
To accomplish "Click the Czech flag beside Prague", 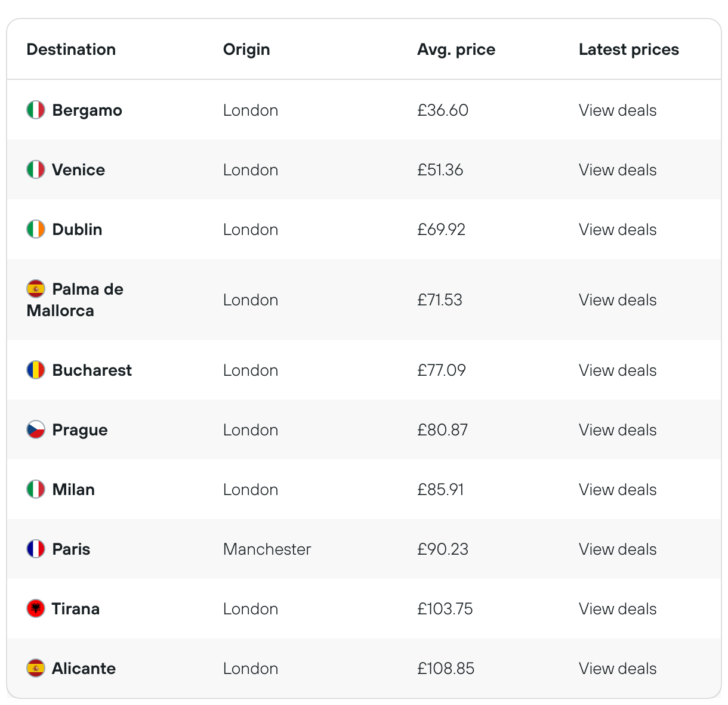I will tap(36, 429).
